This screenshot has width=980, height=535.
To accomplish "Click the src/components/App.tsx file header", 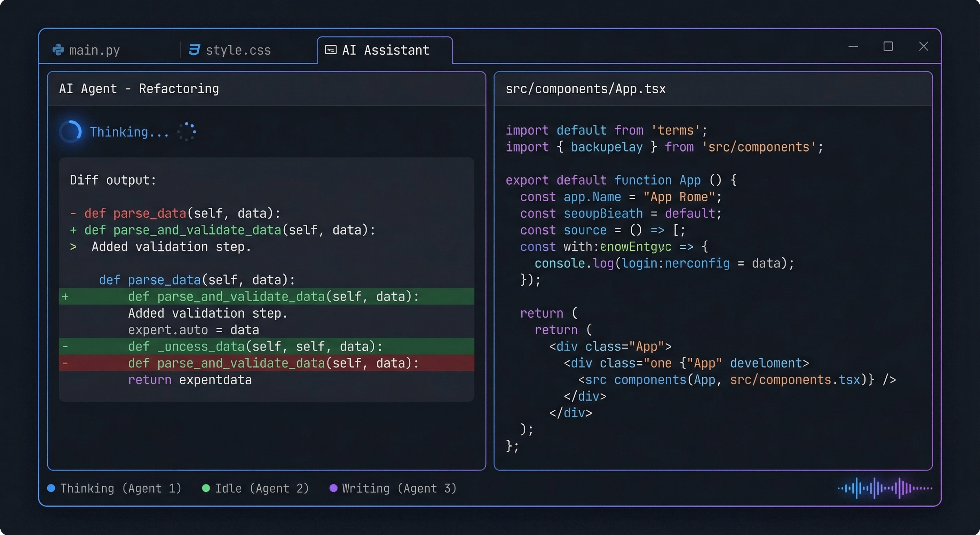I will (x=585, y=88).
